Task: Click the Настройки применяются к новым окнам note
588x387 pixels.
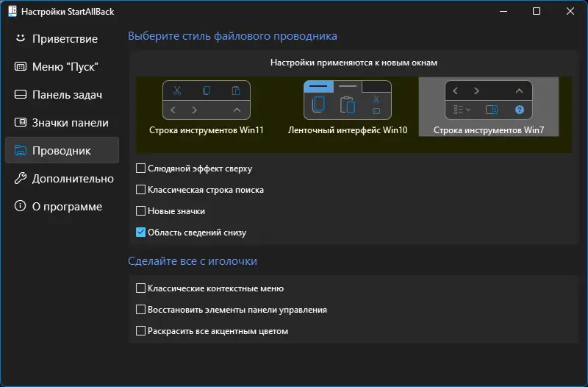Action: click(354, 63)
